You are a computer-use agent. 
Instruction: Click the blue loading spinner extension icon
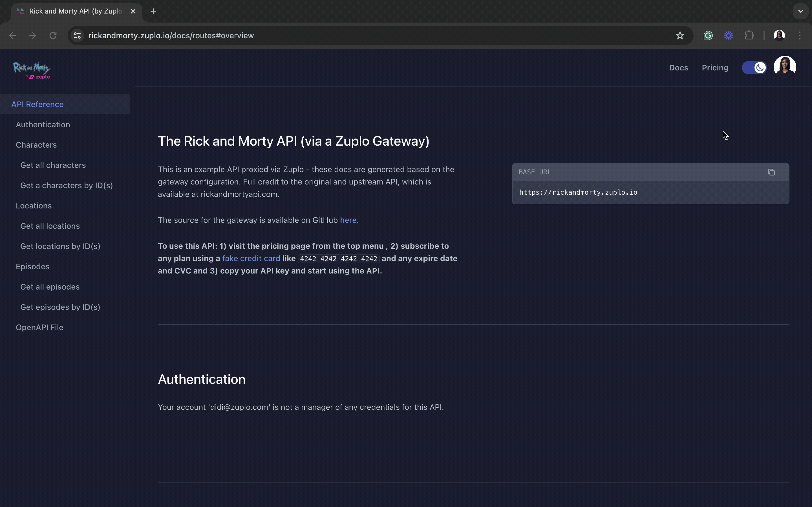coord(729,35)
